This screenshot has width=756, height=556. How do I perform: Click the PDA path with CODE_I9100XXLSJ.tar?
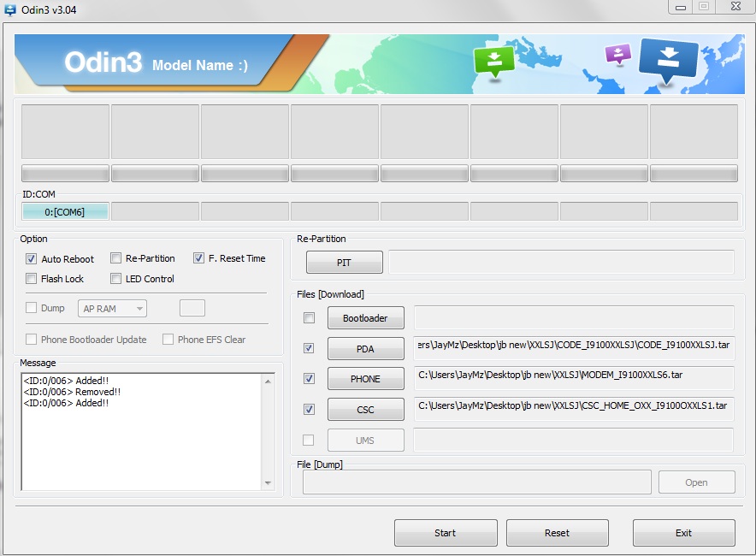574,348
